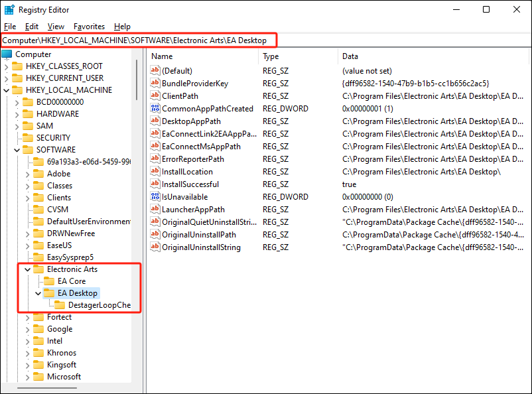Click the tree pane vertical scrollbar thumb
The image size is (532, 394).
coord(137,80)
